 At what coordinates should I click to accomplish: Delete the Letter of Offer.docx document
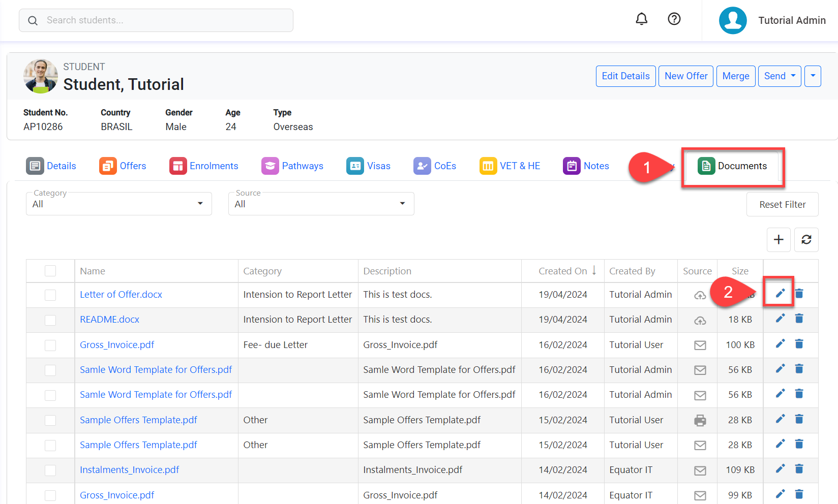pos(799,294)
